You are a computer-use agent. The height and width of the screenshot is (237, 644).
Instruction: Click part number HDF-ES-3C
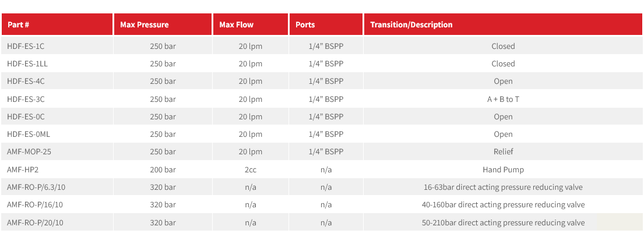(26, 99)
